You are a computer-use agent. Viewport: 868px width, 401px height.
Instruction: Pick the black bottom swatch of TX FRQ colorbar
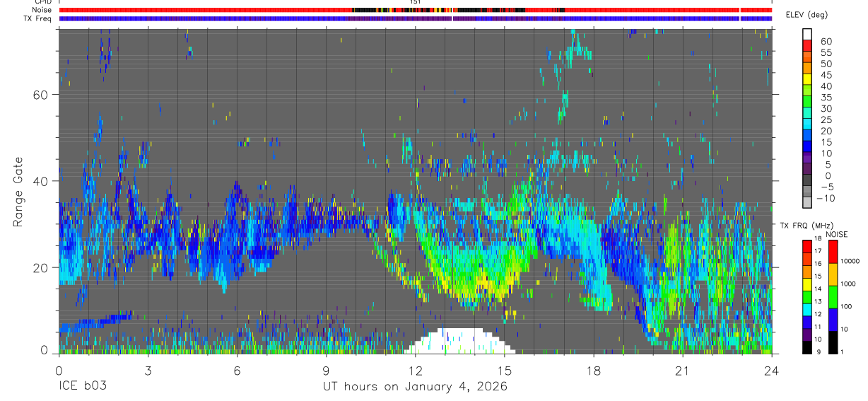[807, 347]
